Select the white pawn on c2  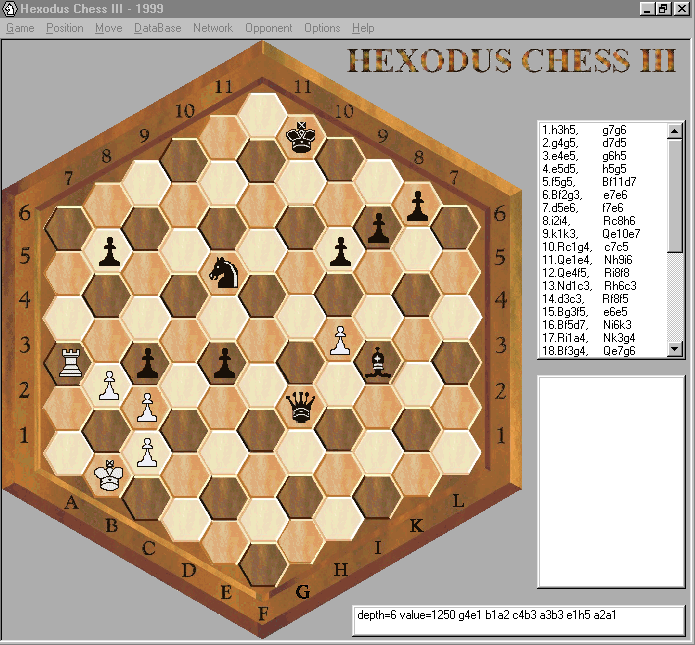tap(147, 452)
